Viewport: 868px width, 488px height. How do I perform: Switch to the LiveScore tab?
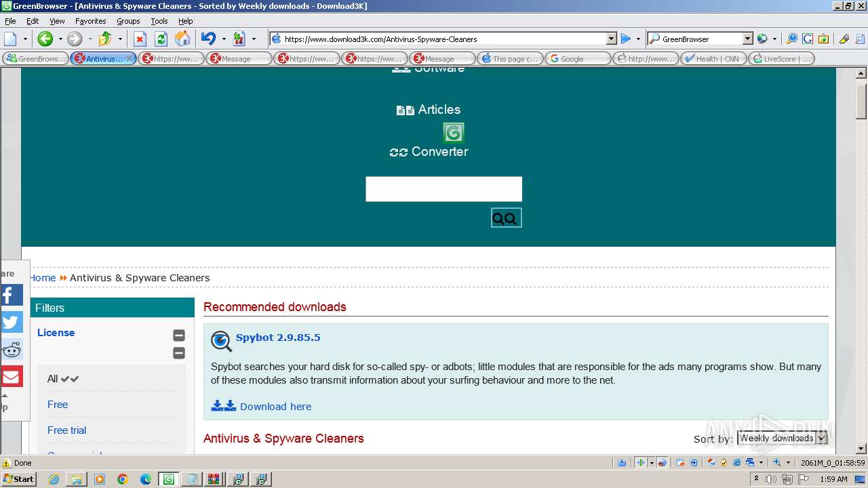pos(781,58)
